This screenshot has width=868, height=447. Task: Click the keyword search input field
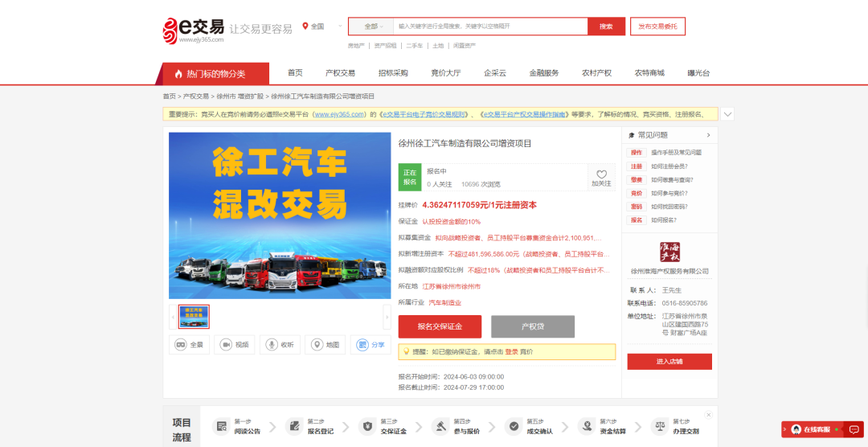tap(490, 27)
